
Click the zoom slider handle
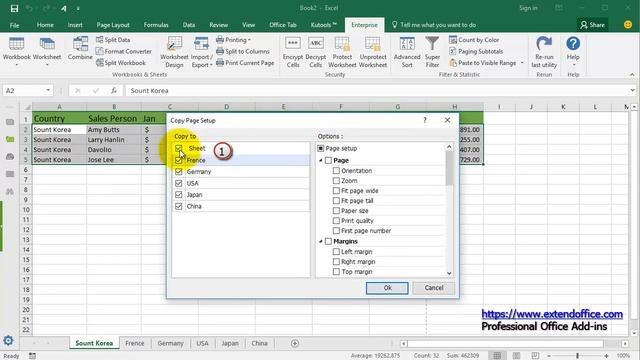coord(577,356)
